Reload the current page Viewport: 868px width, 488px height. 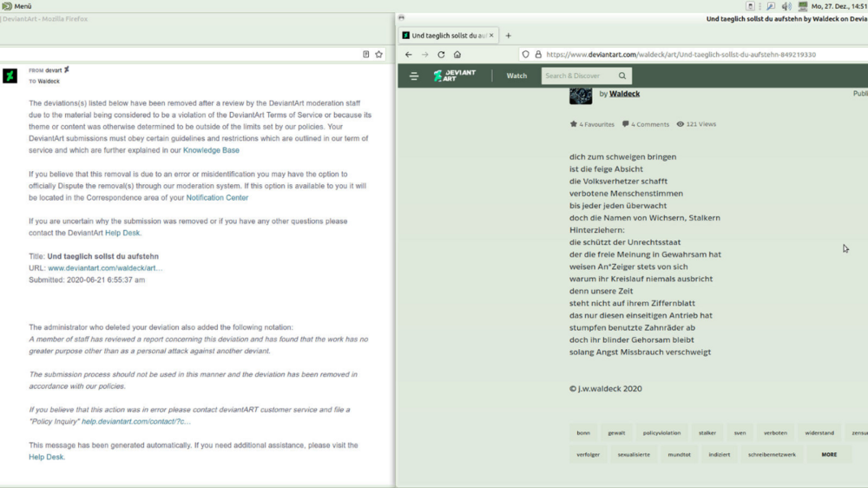coord(441,55)
